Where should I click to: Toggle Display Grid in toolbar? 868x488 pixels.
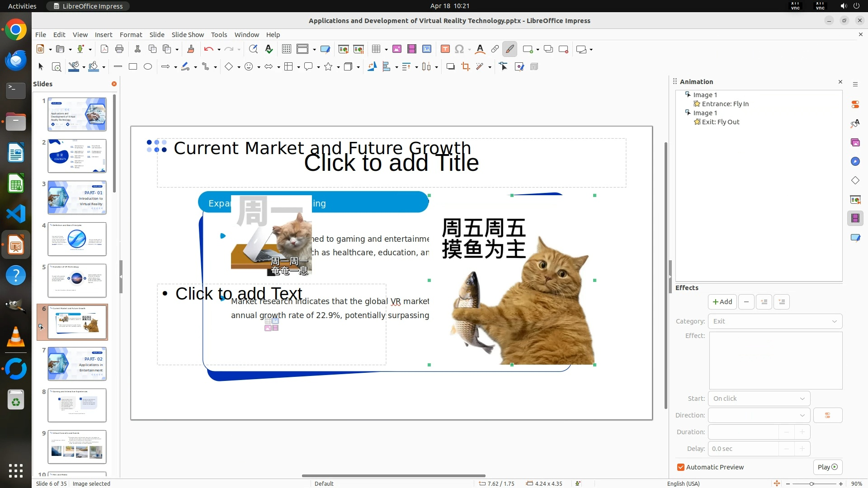coord(286,49)
